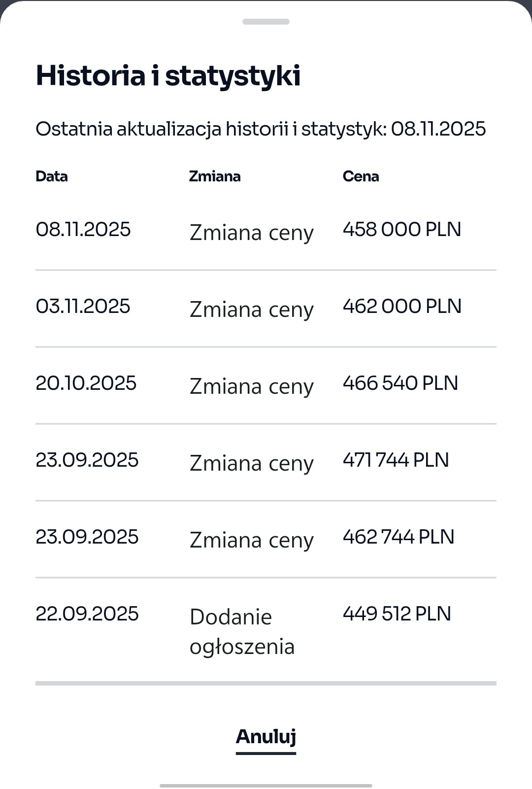Select the 08.11.2025 date entry
Image resolution: width=532 pixels, height=789 pixels.
coord(83,230)
